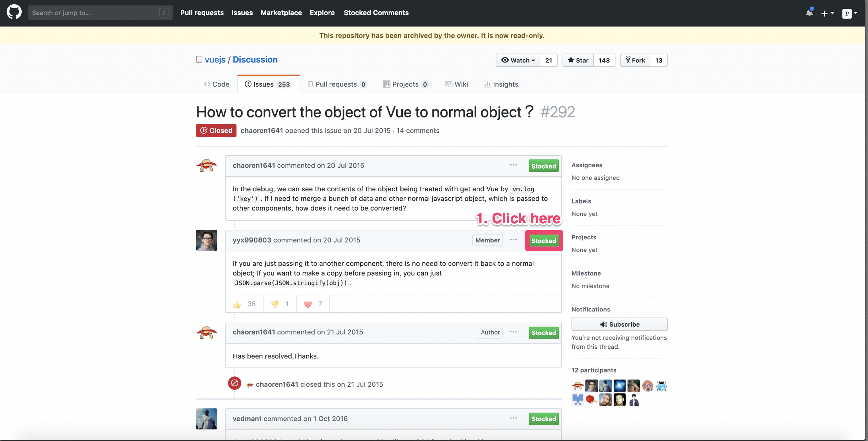
Task: Click yyx990803's avatar picture
Action: [x=206, y=240]
